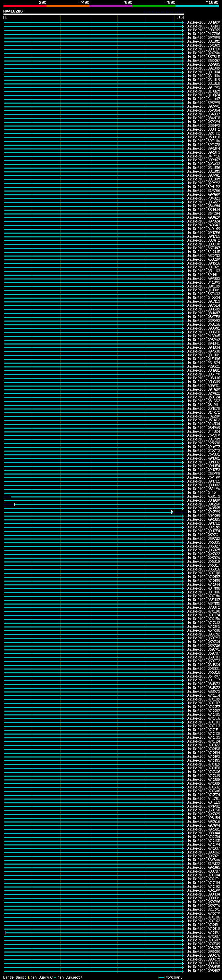The image size is (222, 980).
Task: Choose hit UniRef100_A7XKY0
Action: click(203, 913)
